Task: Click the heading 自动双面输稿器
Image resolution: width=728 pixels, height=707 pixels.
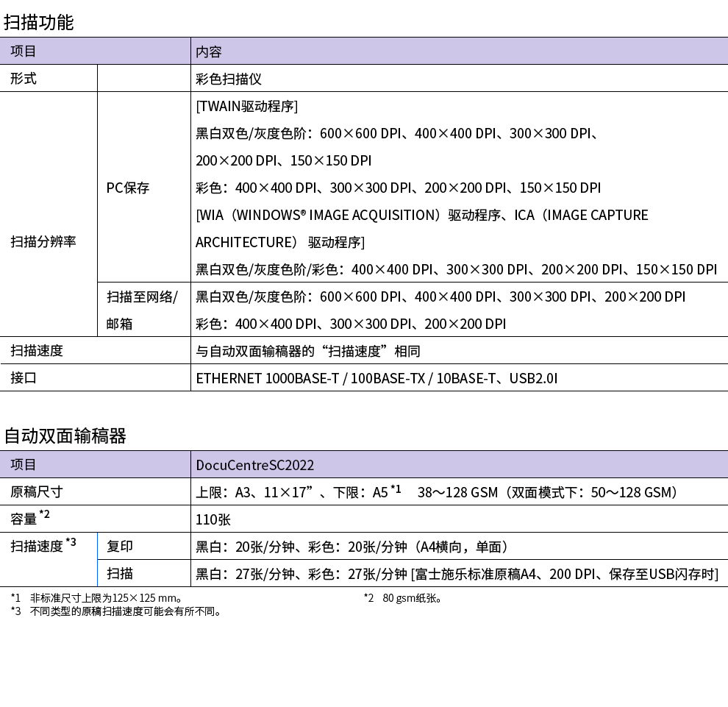Action: [65, 436]
